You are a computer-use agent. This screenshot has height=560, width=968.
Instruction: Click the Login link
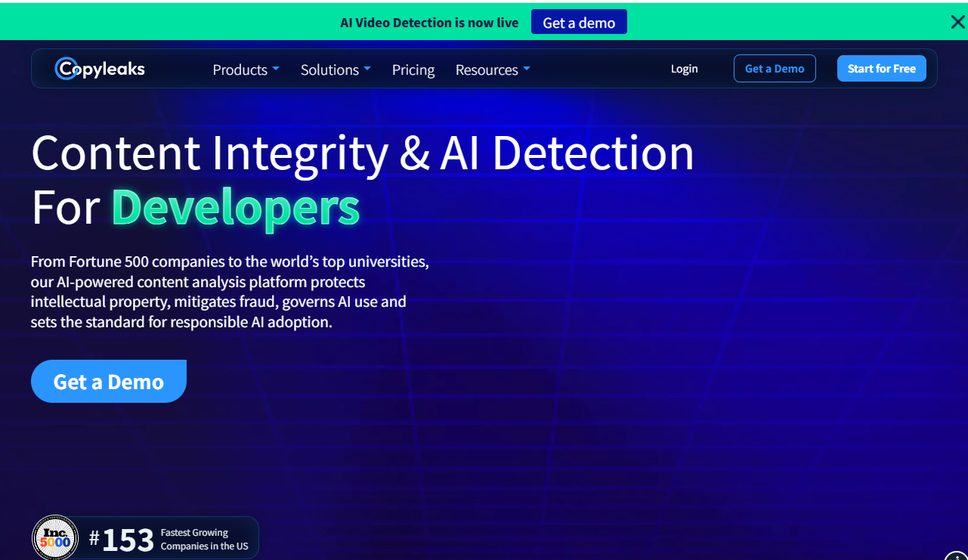(685, 69)
